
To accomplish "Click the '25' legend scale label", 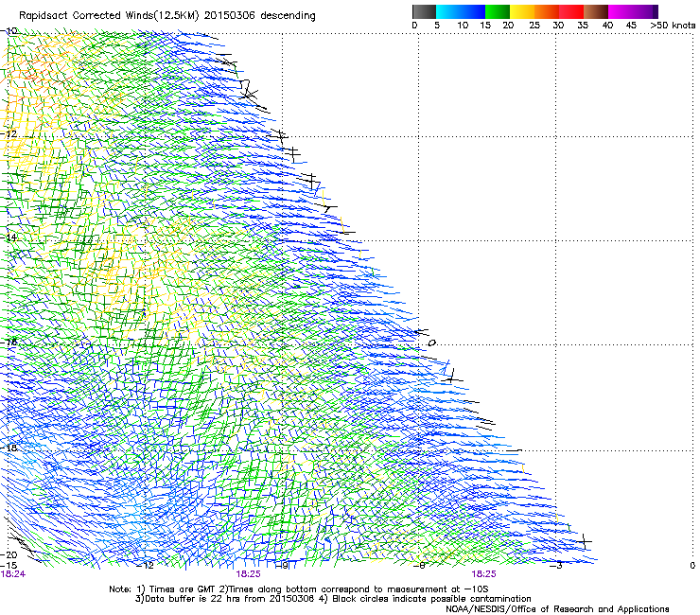I will click(534, 26).
